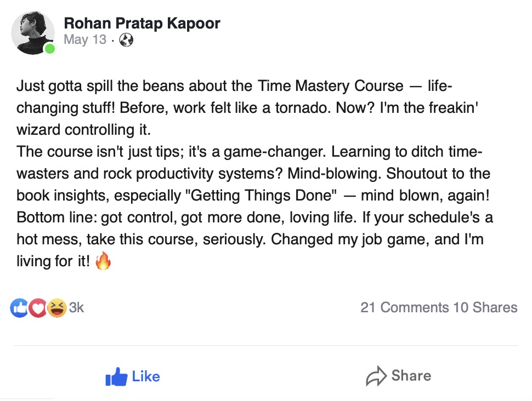Viewport: 532px width, 401px height.
Task: Open the 21 Comments link
Action: tap(404, 307)
